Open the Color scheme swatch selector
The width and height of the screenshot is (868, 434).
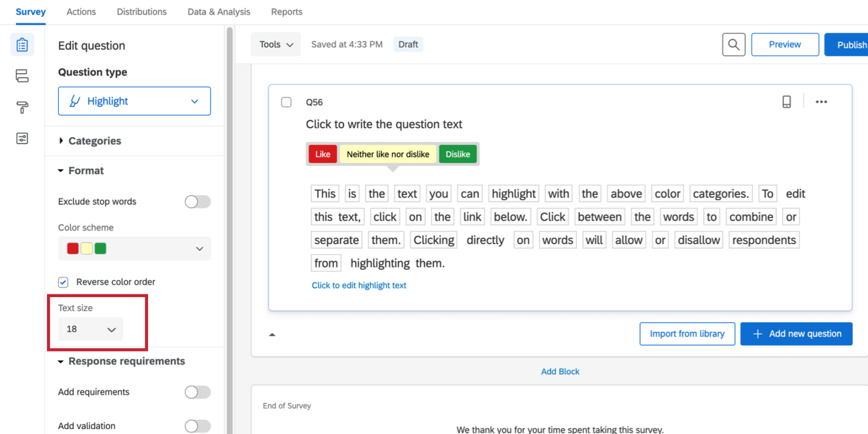(x=134, y=248)
